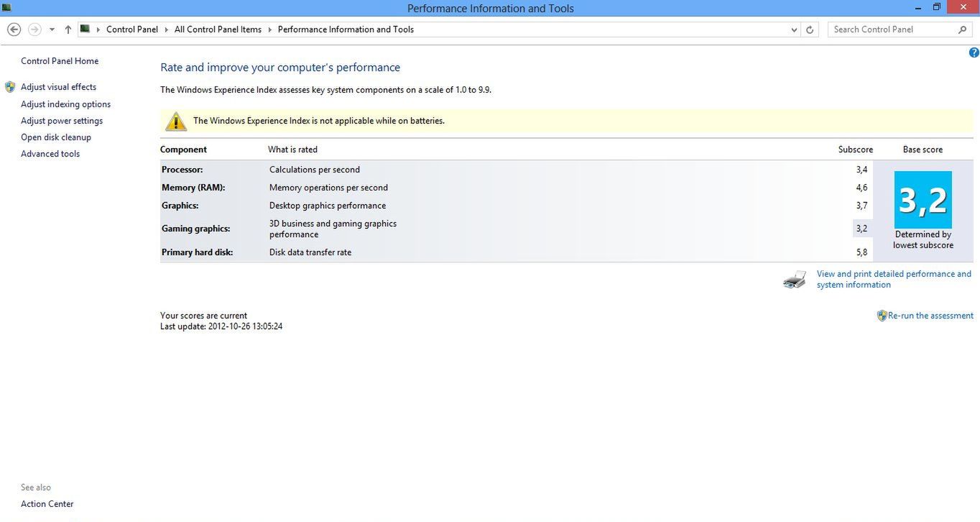
Task: Go up one level with Up arrow
Action: click(68, 29)
